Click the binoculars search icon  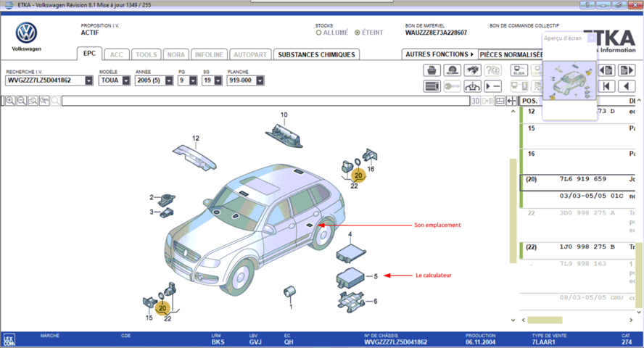pos(472,70)
